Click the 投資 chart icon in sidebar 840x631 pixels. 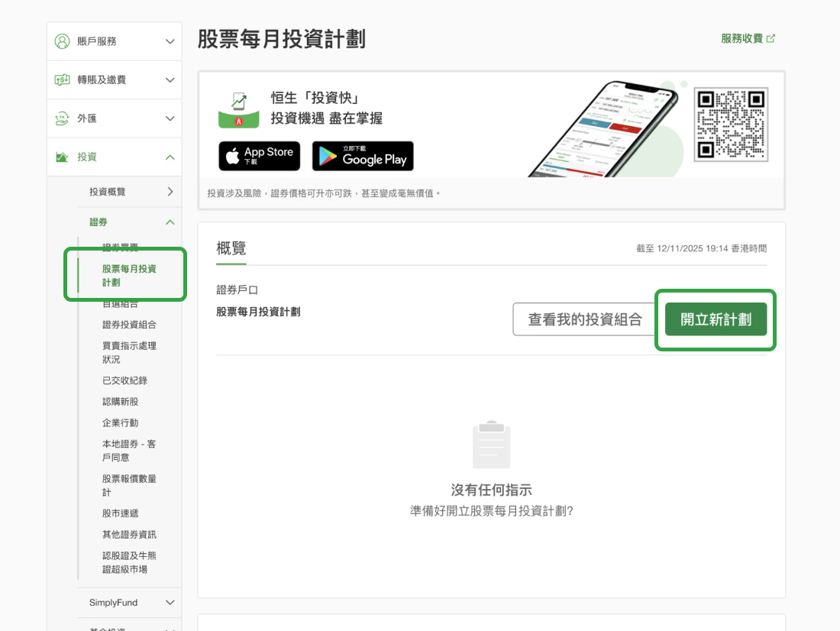click(62, 157)
